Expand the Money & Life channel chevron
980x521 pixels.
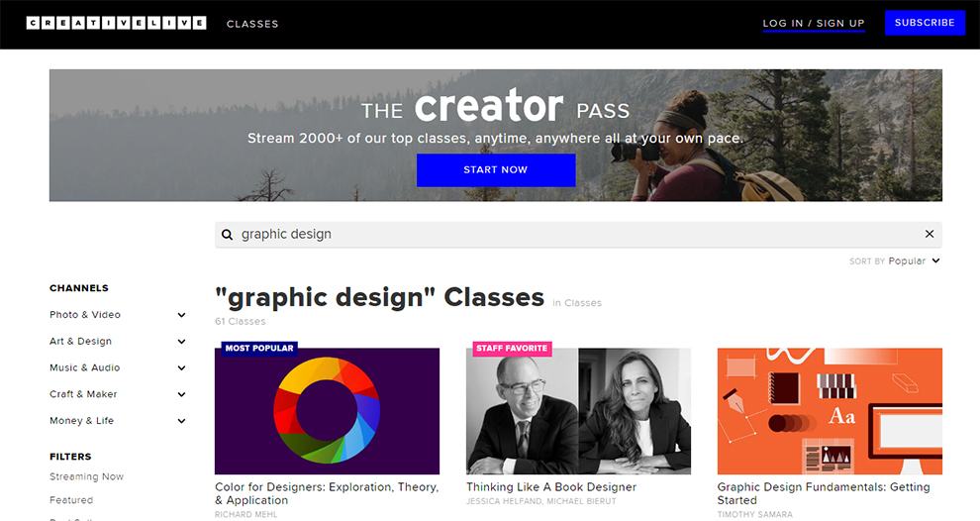point(181,421)
